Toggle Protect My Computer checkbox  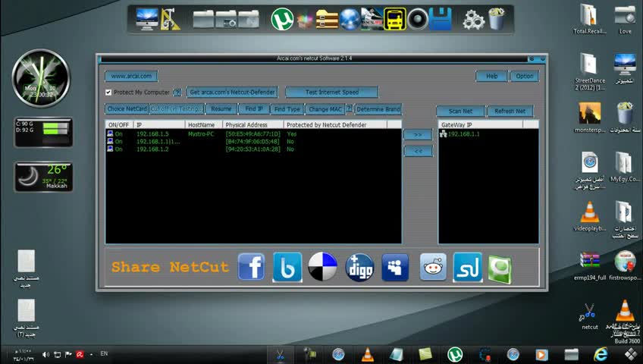pyautogui.click(x=108, y=93)
